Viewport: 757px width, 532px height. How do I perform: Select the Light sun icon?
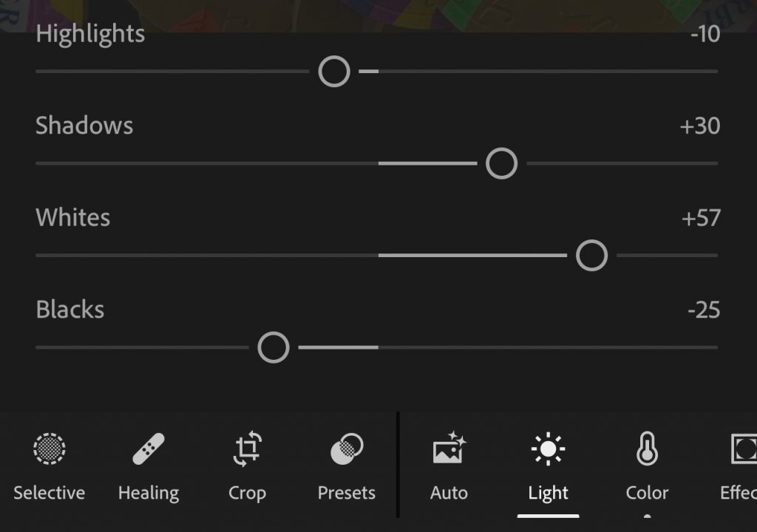(x=548, y=449)
